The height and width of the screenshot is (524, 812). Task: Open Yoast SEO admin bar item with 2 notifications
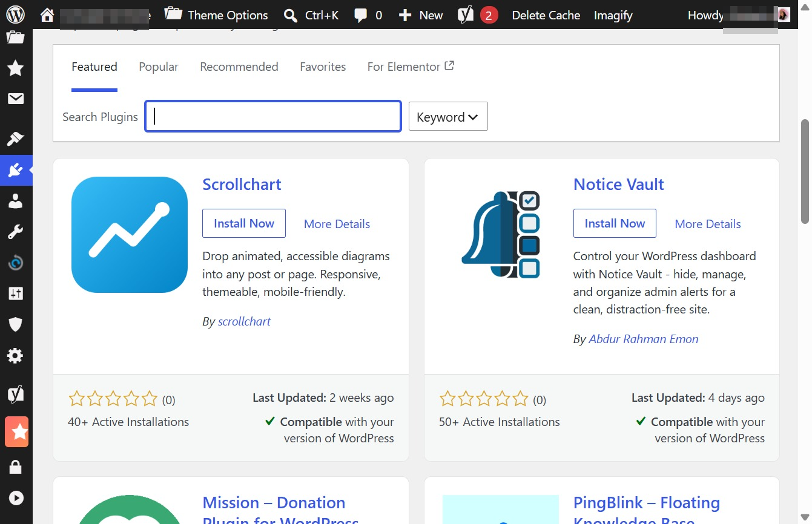coord(478,15)
